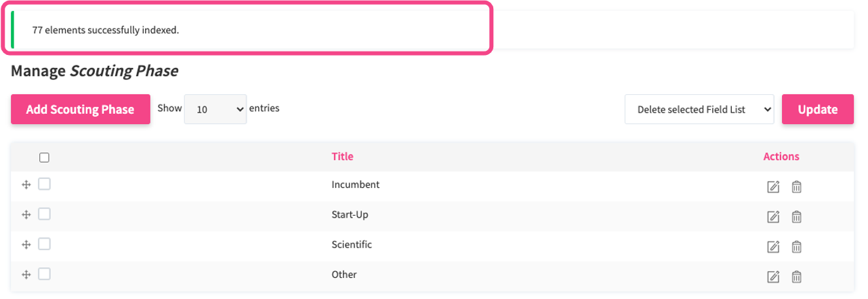Trash the Scientific entry
Viewport: 868px width, 299px height.
click(797, 247)
